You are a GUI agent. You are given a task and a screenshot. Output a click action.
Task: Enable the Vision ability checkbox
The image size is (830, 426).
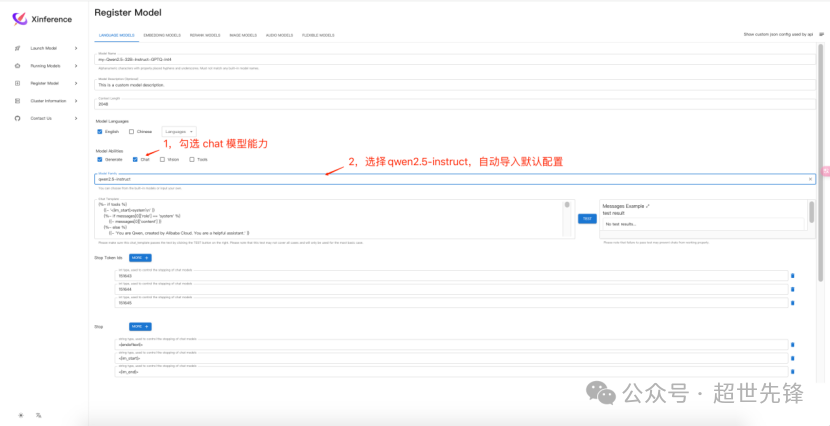[163, 159]
